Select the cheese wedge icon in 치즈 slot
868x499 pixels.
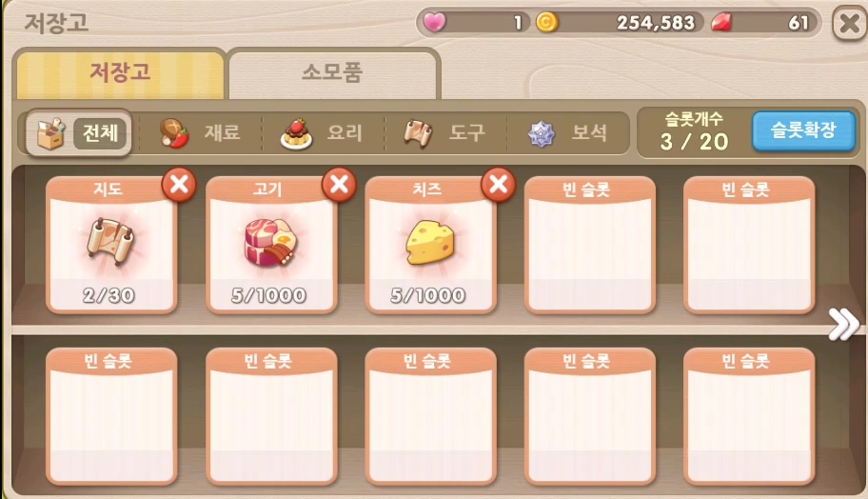(430, 243)
